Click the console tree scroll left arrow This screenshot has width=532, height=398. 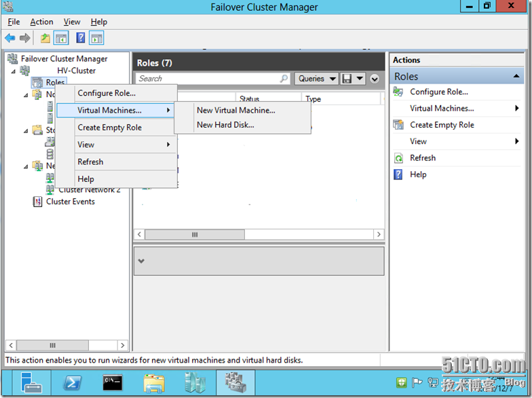(11, 345)
